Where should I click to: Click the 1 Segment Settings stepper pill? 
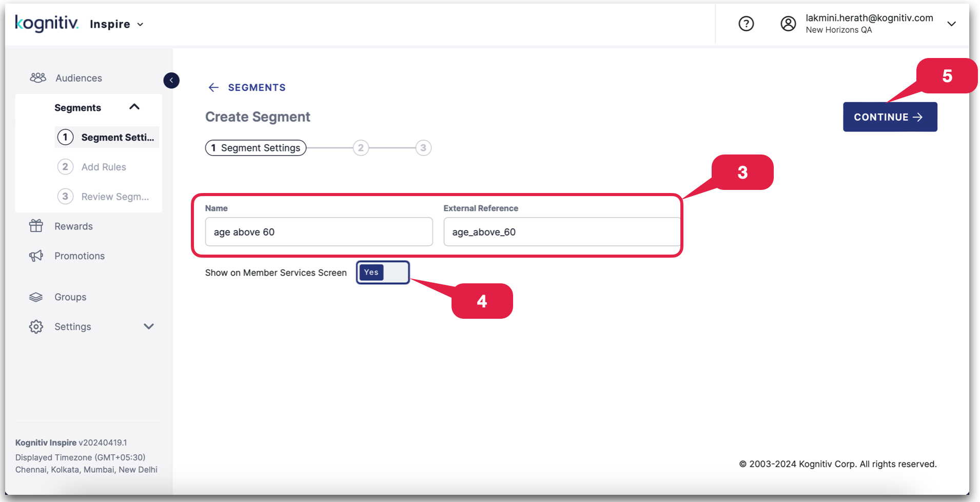point(256,148)
